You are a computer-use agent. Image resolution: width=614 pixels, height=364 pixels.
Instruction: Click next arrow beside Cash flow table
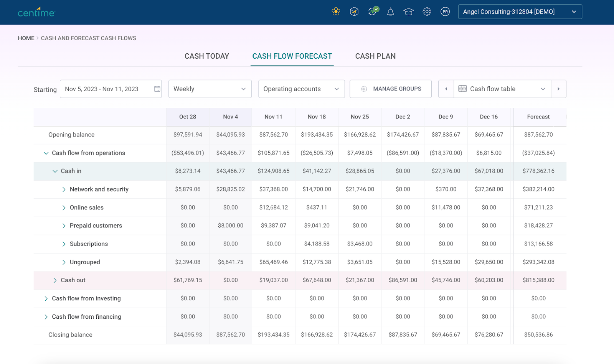(x=558, y=89)
